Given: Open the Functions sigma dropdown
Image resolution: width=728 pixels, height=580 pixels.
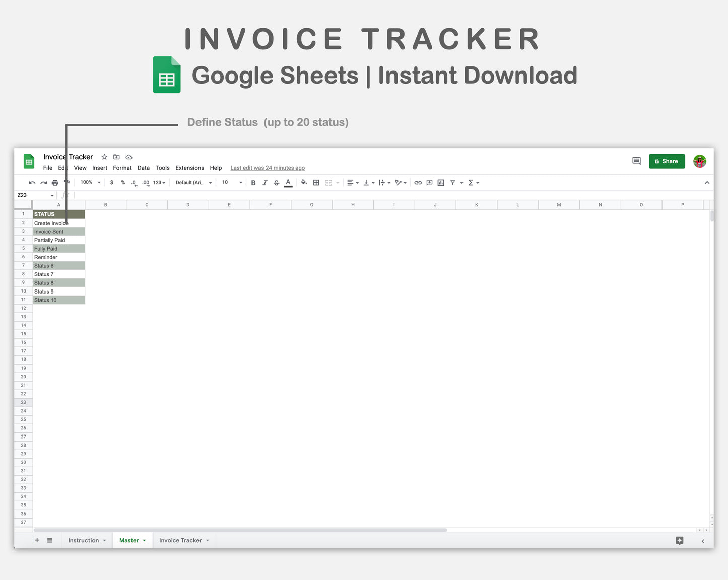Looking at the screenshot, I should tap(472, 182).
